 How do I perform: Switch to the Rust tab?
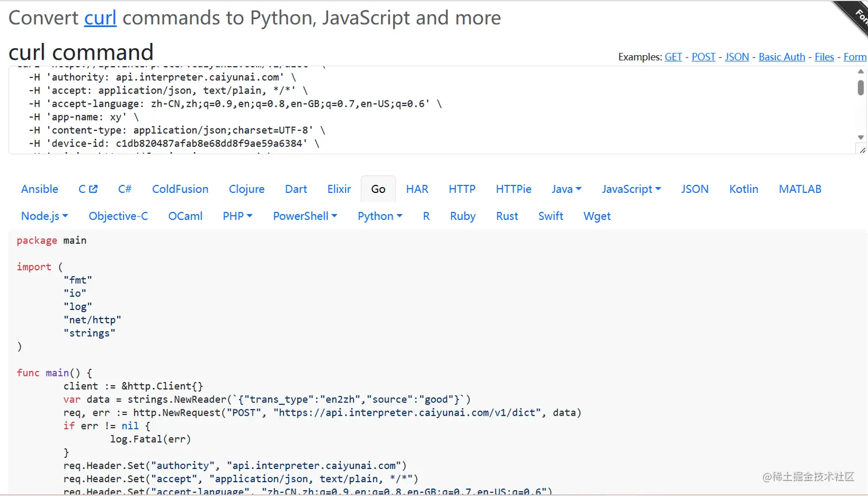pyautogui.click(x=507, y=216)
